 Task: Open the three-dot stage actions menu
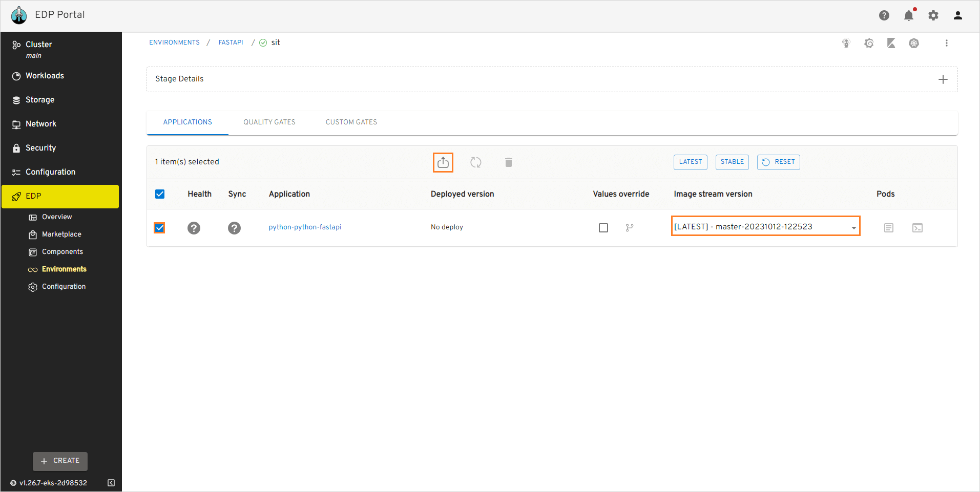click(x=947, y=43)
